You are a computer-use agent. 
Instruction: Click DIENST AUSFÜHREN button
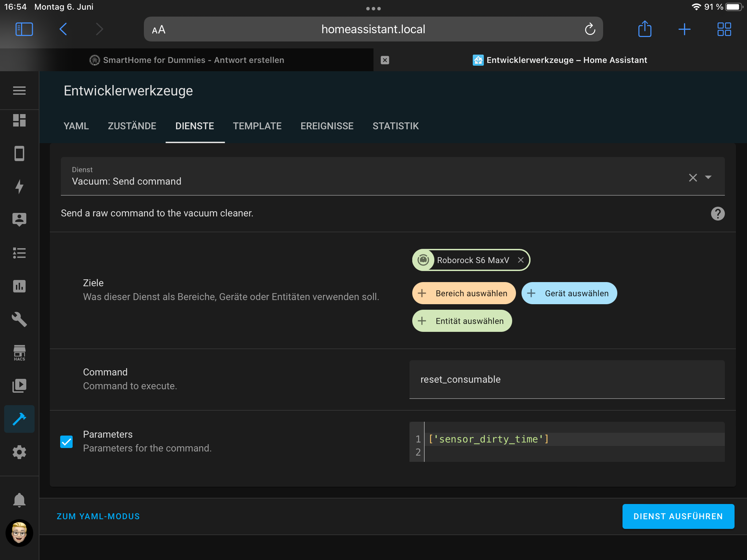click(678, 516)
